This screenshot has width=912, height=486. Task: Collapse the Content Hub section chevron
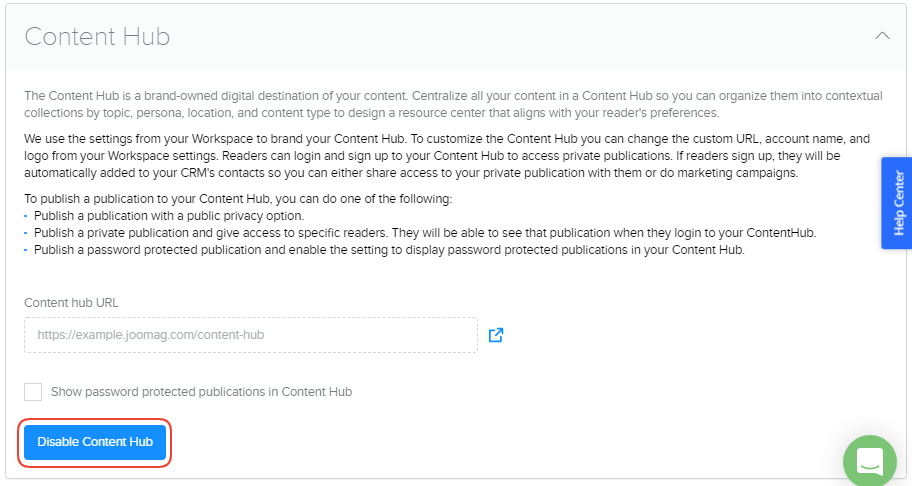tap(882, 35)
